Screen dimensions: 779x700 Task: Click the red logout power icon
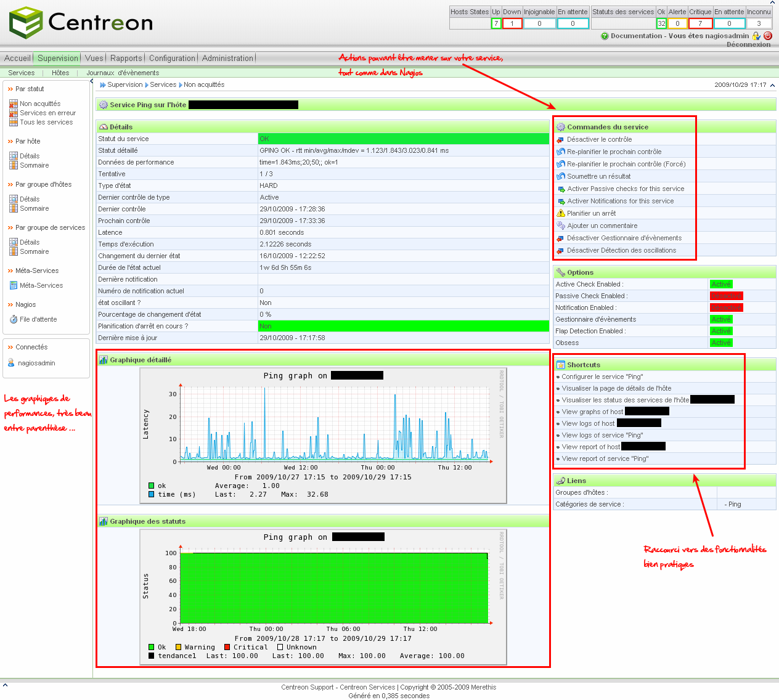(x=768, y=36)
